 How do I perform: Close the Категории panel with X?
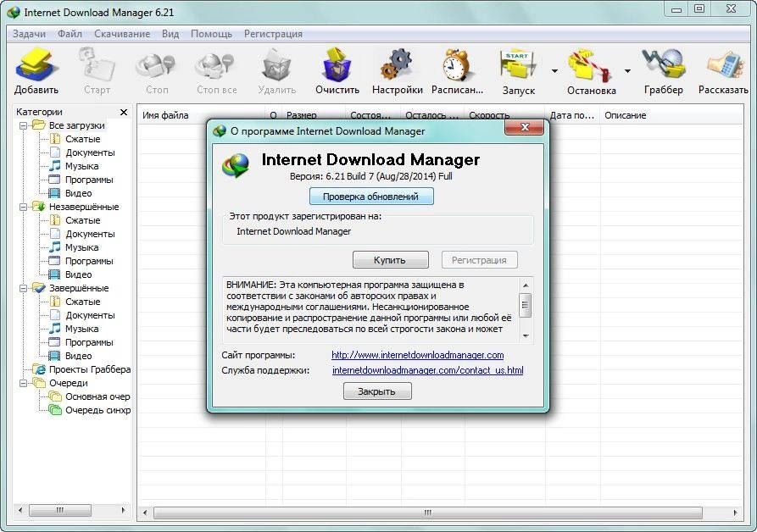pyautogui.click(x=124, y=112)
